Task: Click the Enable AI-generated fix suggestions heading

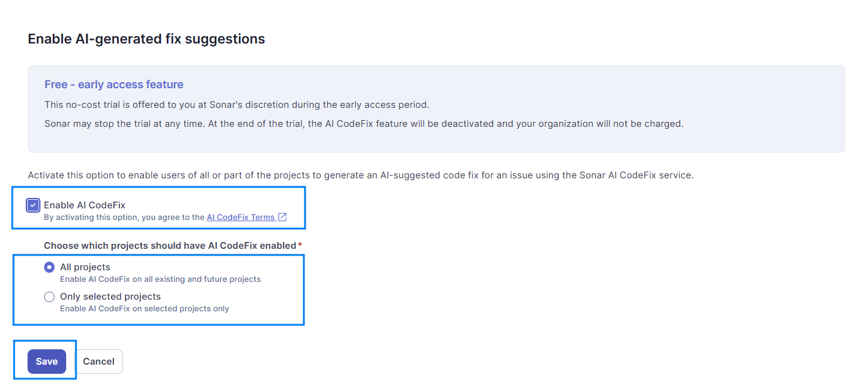Action: coord(146,39)
